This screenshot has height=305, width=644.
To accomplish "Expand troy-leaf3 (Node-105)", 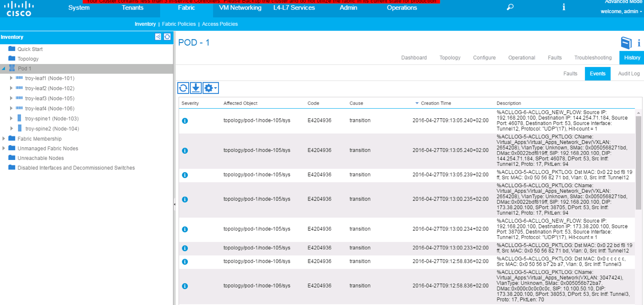I will click(x=11, y=98).
